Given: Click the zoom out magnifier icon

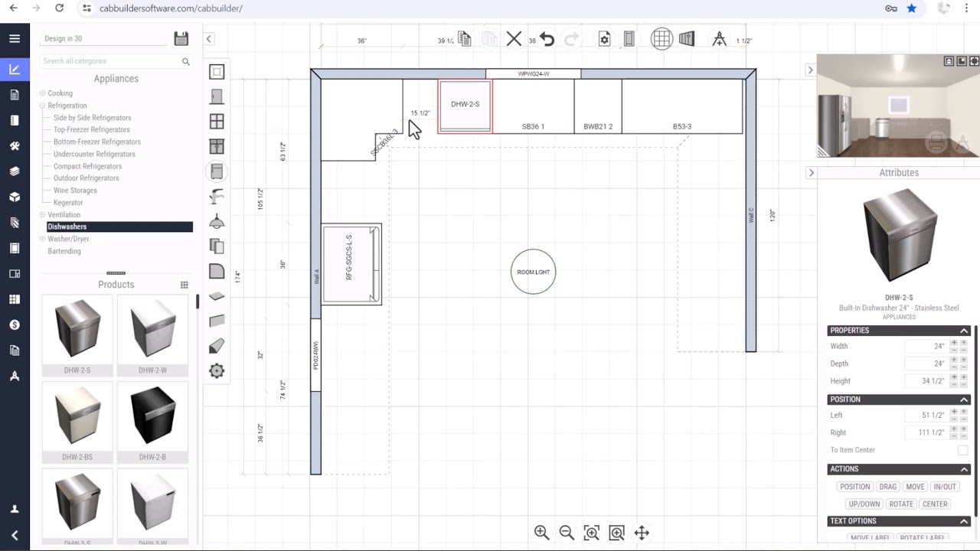Looking at the screenshot, I should [x=567, y=533].
